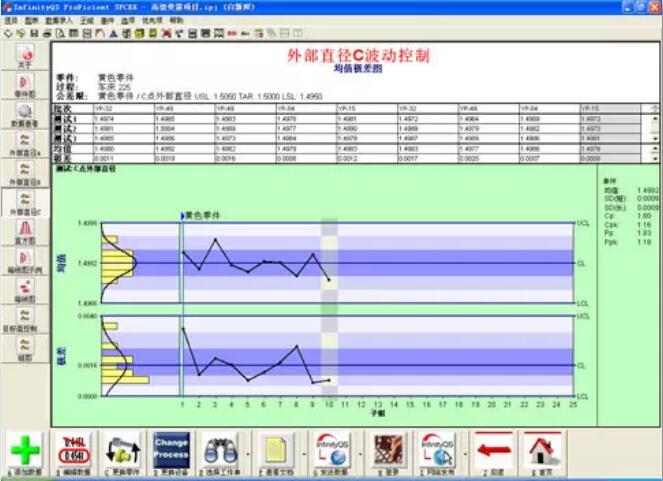Image resolution: width=663 pixels, height=481 pixels.
Task: Select the 外部直径C sidebar button
Action: (25, 203)
